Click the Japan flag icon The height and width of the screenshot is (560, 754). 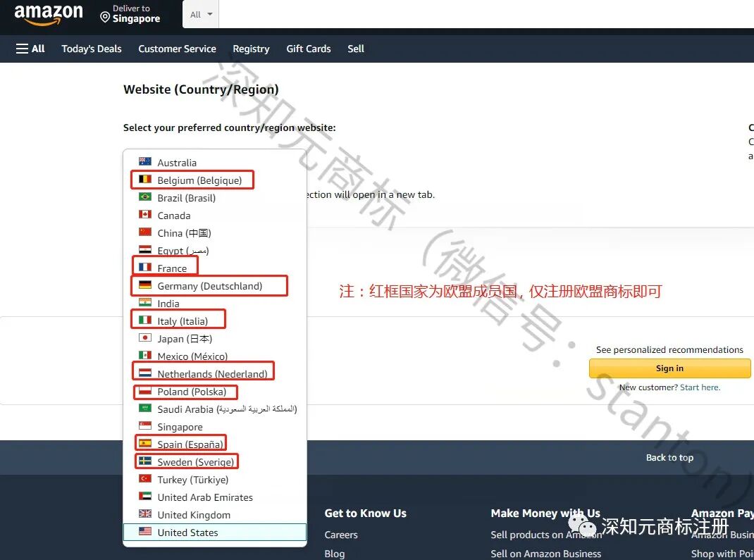coord(144,338)
